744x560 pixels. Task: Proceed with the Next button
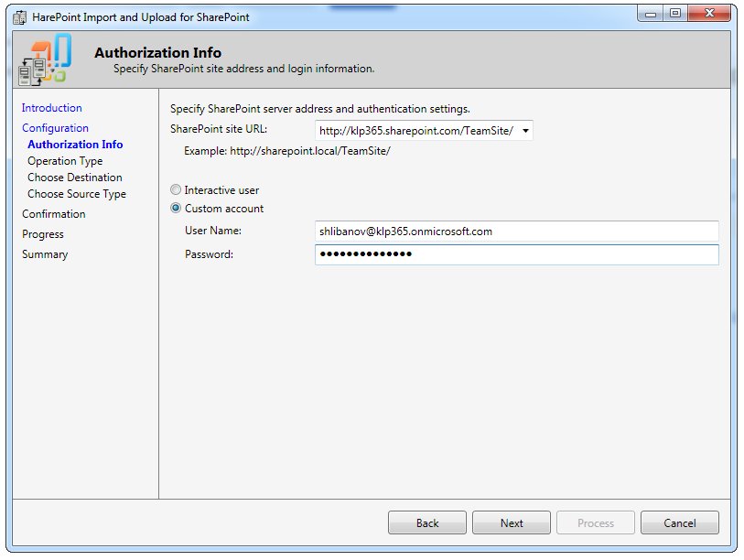coord(512,522)
